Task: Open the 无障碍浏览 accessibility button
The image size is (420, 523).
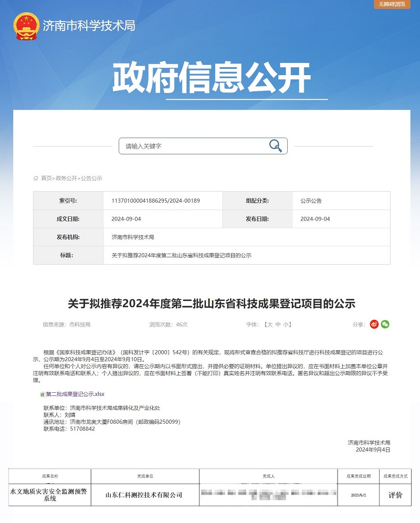Action: (x=392, y=4)
